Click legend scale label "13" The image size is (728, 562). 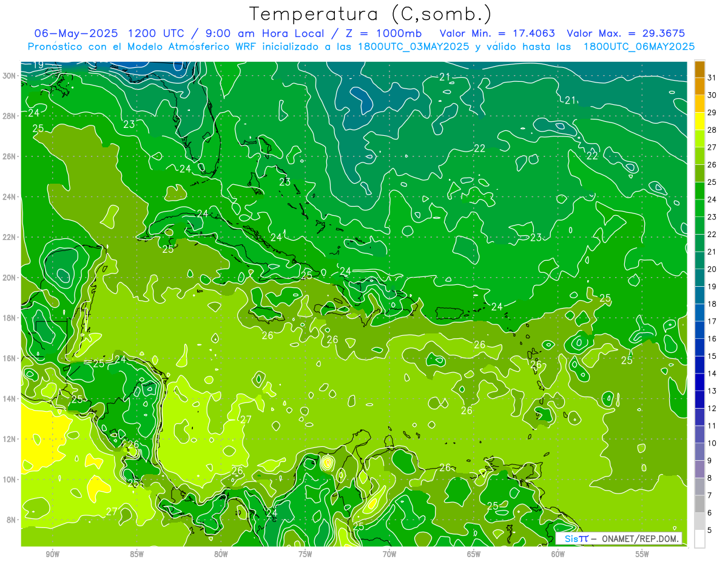(x=712, y=391)
